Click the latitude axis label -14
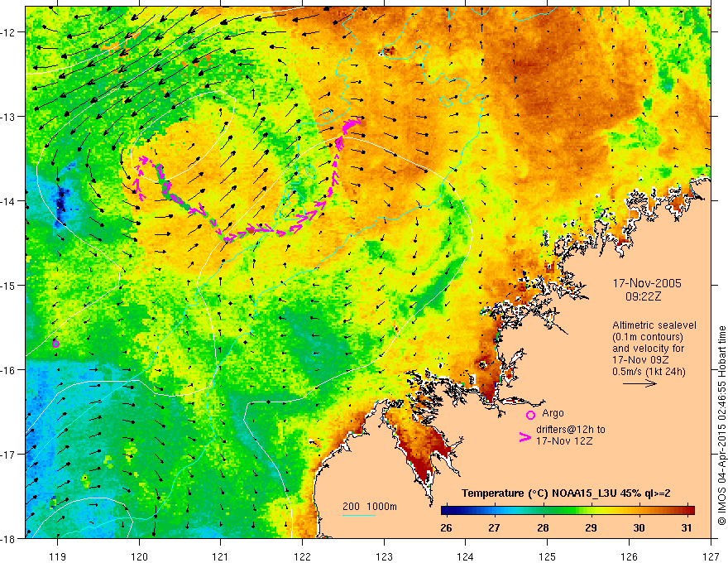728x563 pixels. [9, 201]
